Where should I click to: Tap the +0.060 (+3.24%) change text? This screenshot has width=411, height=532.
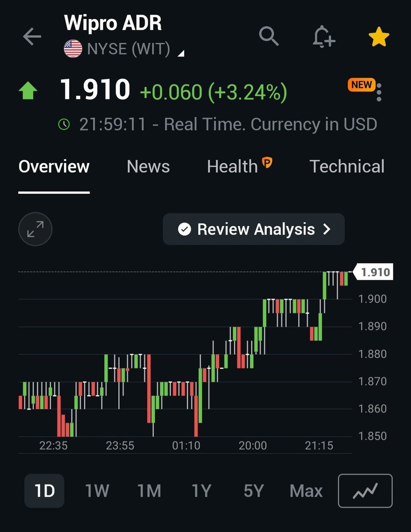pyautogui.click(x=213, y=92)
